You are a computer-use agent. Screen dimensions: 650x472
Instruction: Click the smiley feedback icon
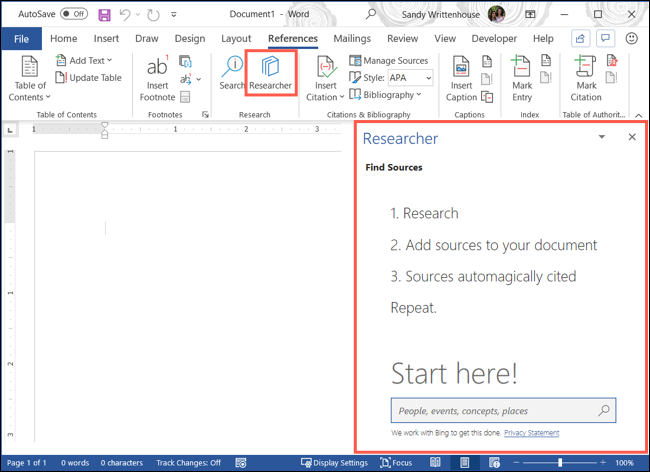point(631,39)
